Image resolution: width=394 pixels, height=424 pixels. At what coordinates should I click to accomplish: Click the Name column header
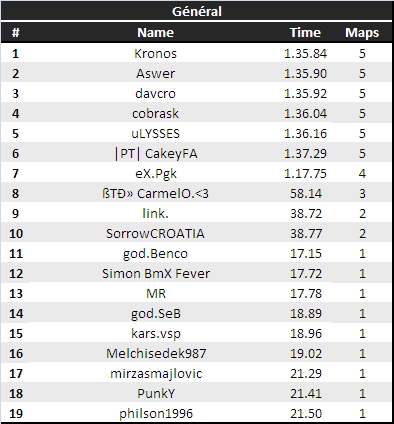click(155, 32)
